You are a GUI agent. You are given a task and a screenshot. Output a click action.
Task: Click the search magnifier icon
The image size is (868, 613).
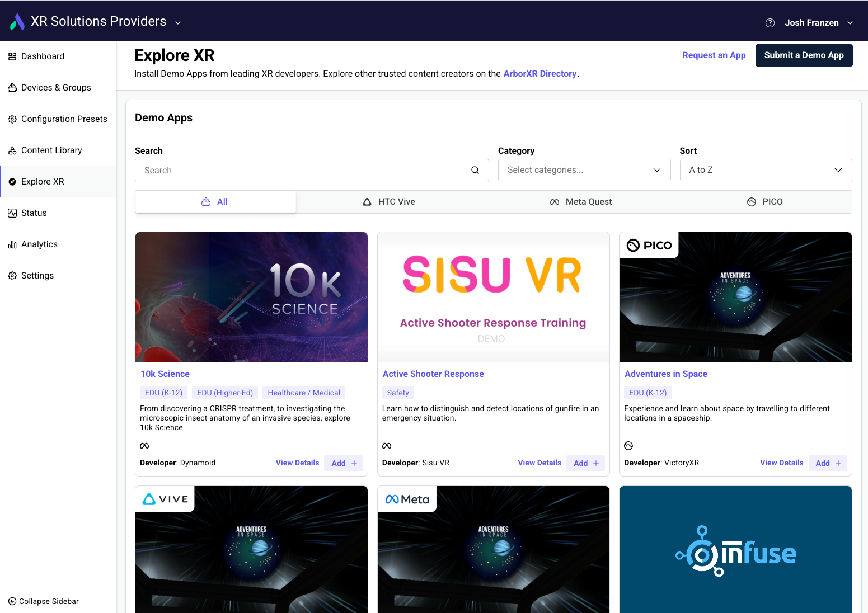click(x=475, y=170)
